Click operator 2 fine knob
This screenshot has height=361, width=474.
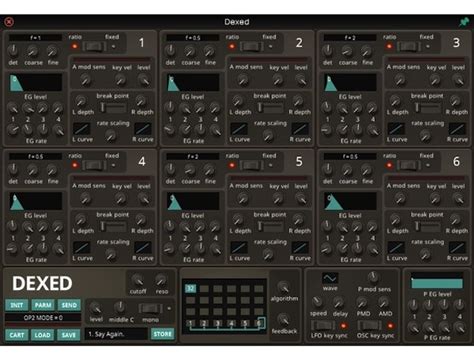(x=209, y=51)
